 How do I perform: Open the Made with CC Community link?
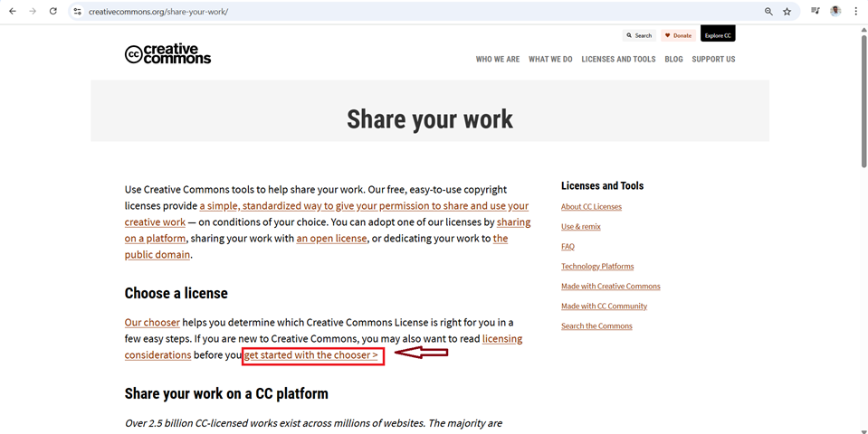pyautogui.click(x=604, y=307)
